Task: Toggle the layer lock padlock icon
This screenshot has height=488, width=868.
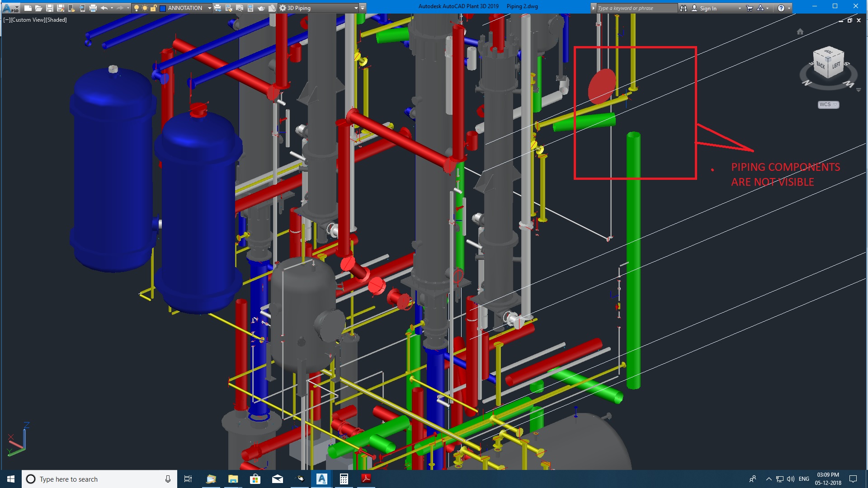Action: coord(153,8)
